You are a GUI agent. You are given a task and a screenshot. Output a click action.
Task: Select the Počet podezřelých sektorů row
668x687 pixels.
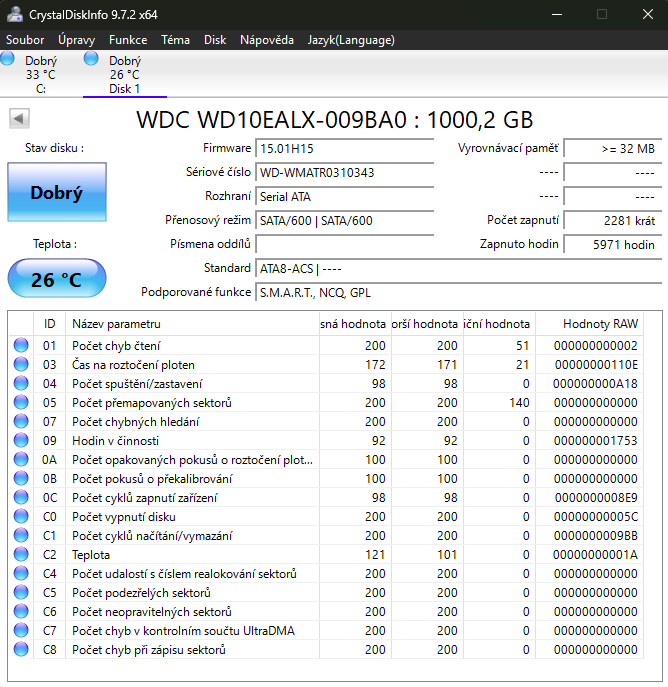coord(190,593)
